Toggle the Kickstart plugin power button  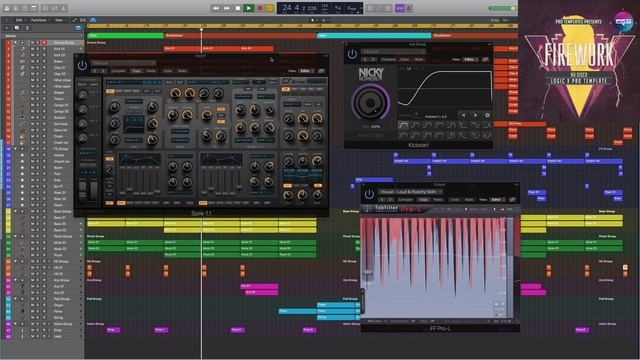click(352, 54)
